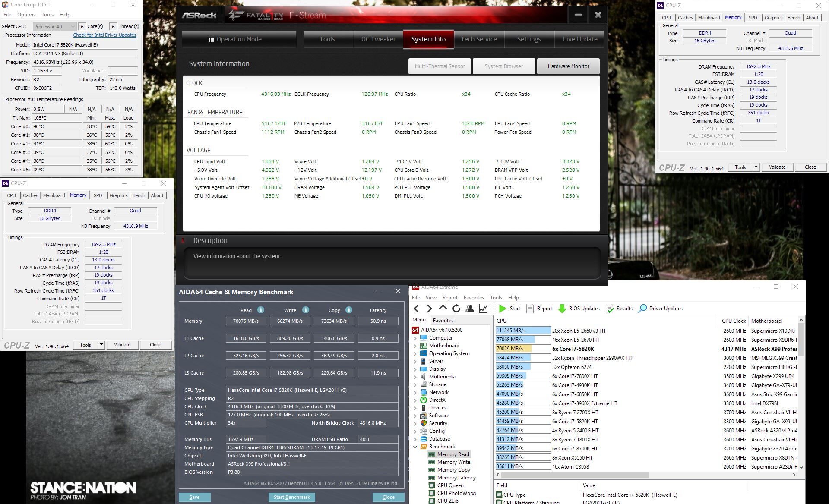829x504 pixels.
Task: Click Close in lower-left CPU-Z window
Action: pyautogui.click(x=155, y=345)
